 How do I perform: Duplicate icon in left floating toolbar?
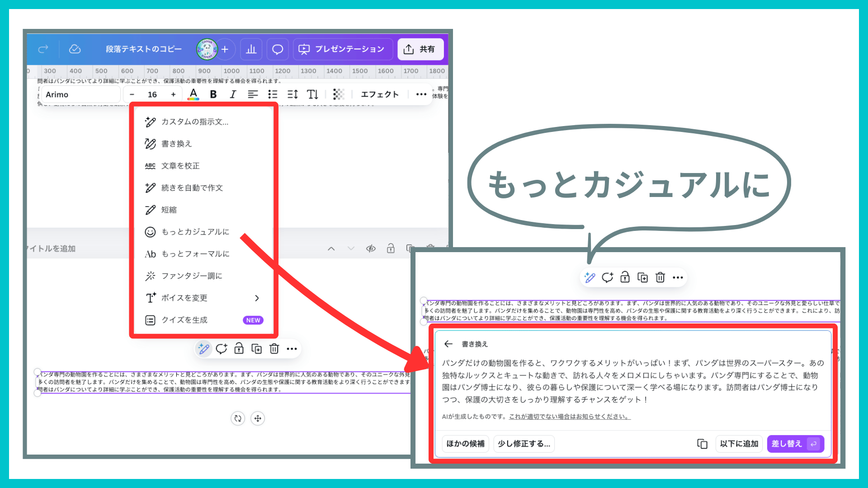click(x=257, y=349)
